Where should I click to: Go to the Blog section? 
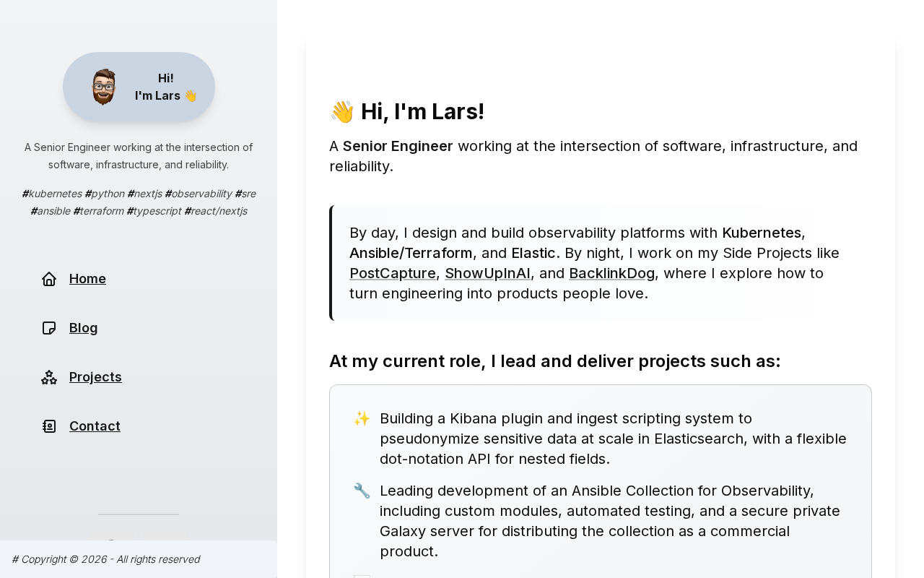pos(83,328)
